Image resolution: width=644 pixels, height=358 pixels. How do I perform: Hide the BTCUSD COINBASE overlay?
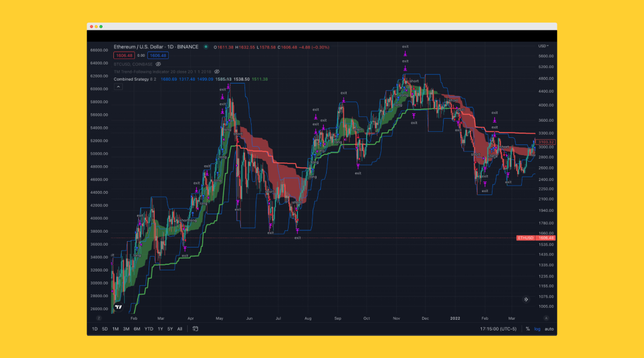158,64
